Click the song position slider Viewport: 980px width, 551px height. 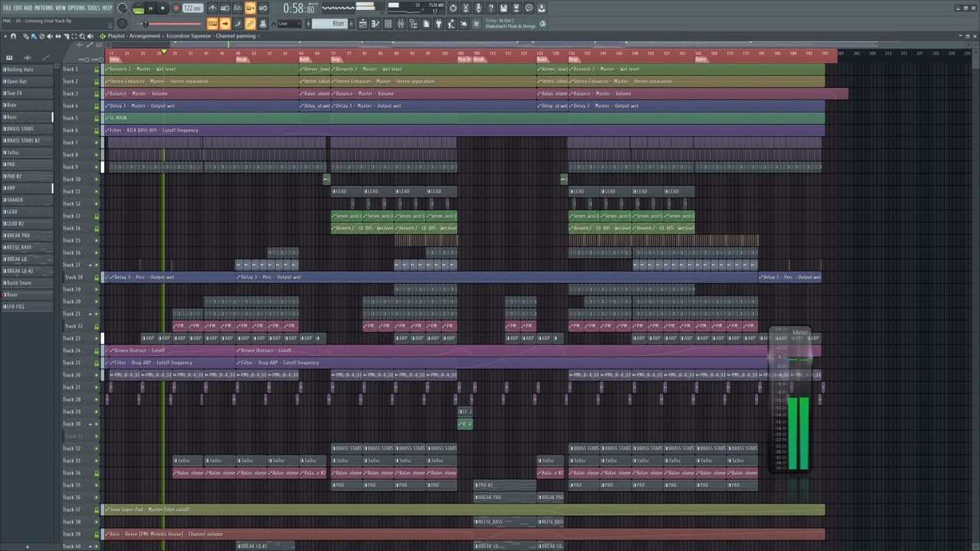pos(172,23)
